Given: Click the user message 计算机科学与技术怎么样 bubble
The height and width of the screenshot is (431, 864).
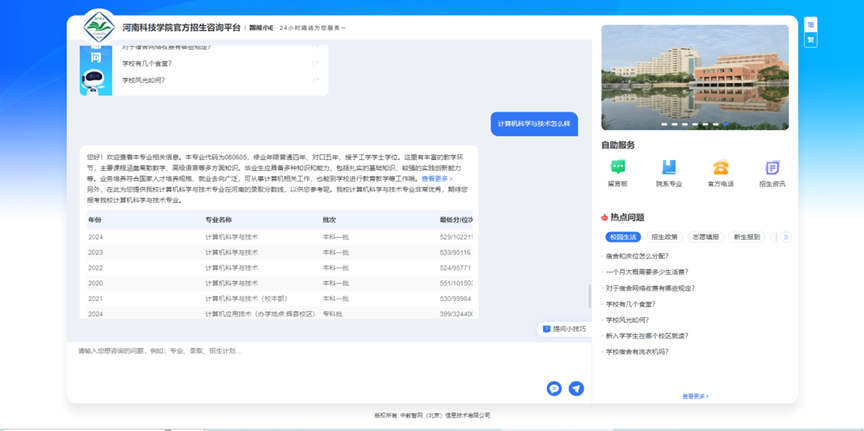Looking at the screenshot, I should (534, 124).
